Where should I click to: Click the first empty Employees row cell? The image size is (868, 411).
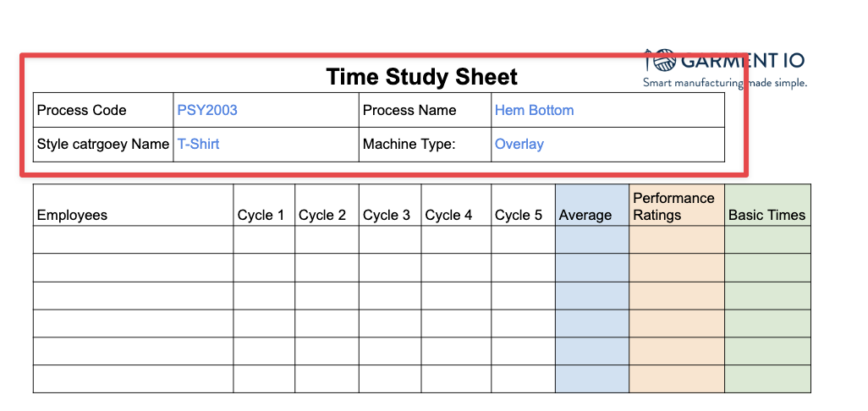point(133,239)
